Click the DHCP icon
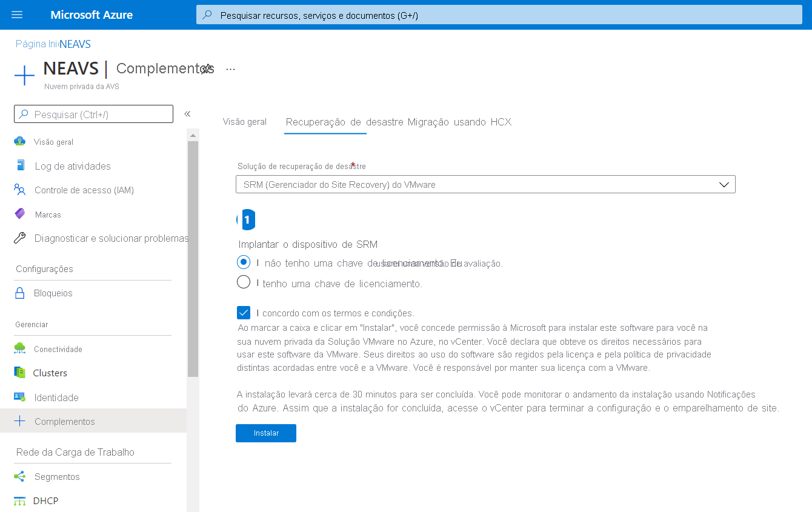The height and width of the screenshot is (512, 812). 19,501
